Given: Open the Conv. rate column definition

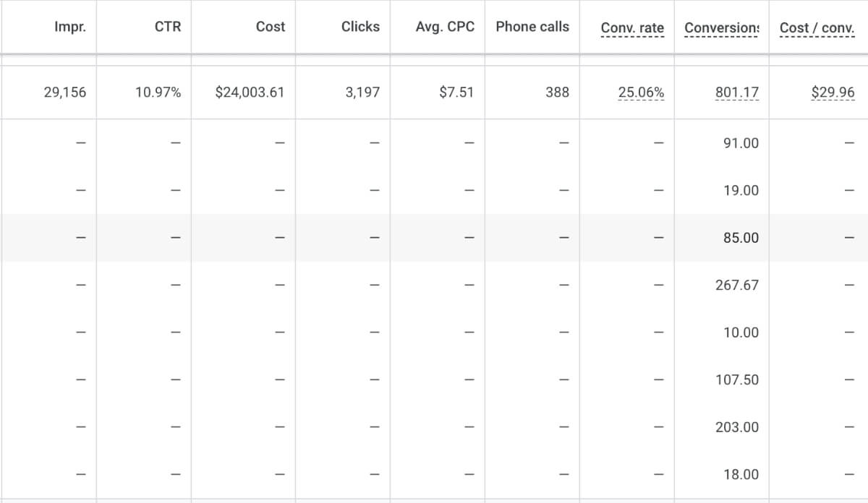Looking at the screenshot, I should [x=632, y=27].
